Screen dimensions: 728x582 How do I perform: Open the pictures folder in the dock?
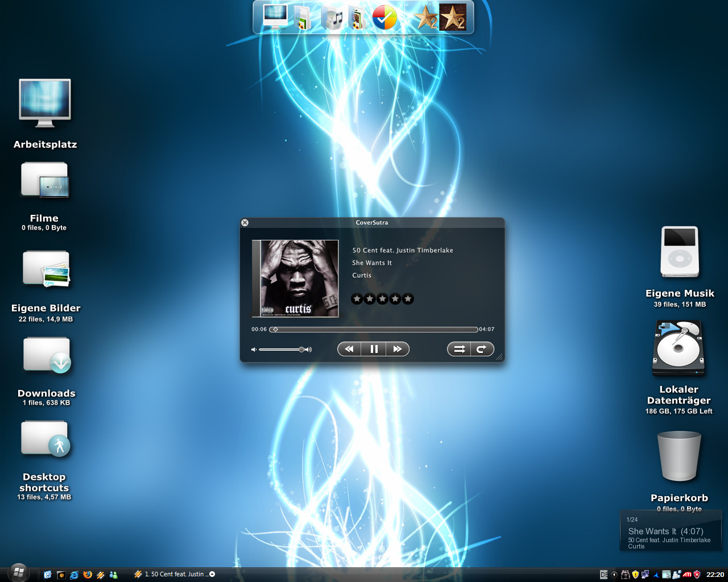357,18
